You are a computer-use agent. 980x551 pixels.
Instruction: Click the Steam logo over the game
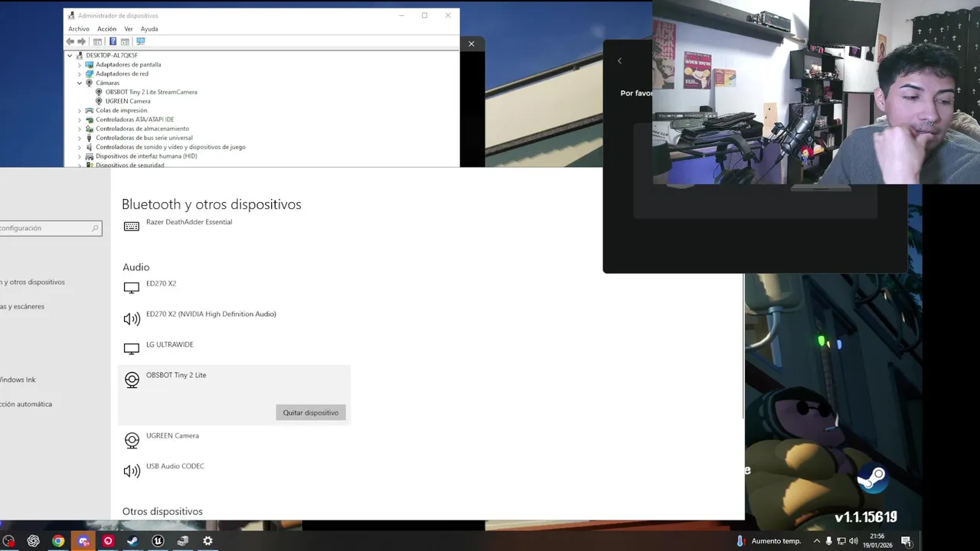[871, 478]
